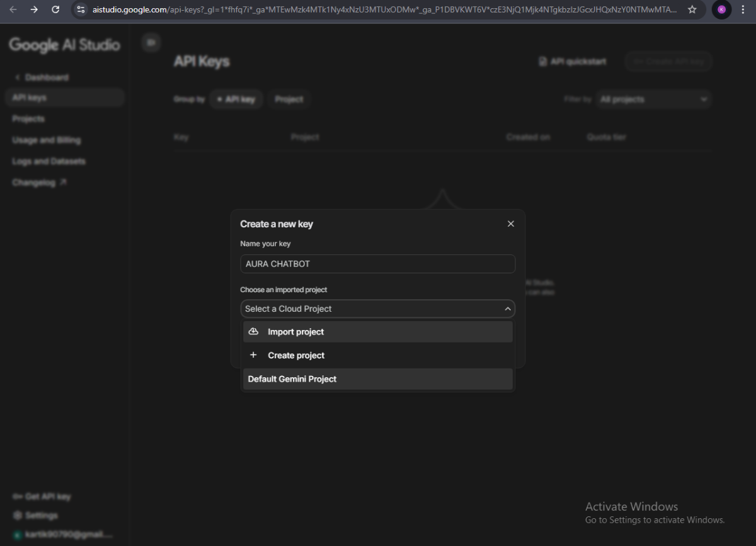Close the Create a new key dialog
756x546 pixels.
pyautogui.click(x=511, y=224)
